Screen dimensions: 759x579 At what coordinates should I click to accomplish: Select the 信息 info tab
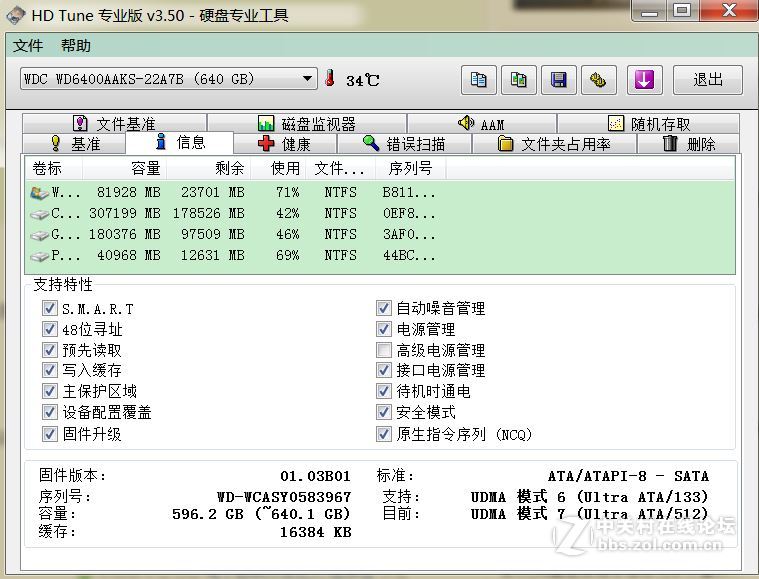click(180, 142)
